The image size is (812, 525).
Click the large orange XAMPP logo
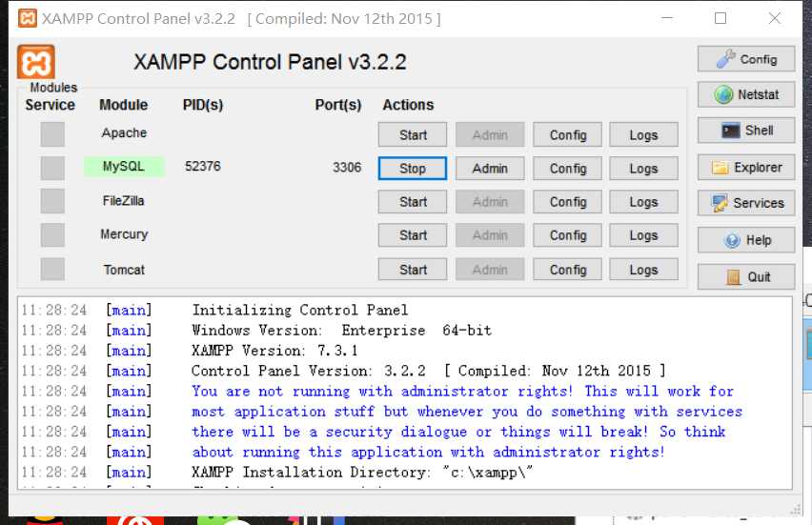point(35,62)
